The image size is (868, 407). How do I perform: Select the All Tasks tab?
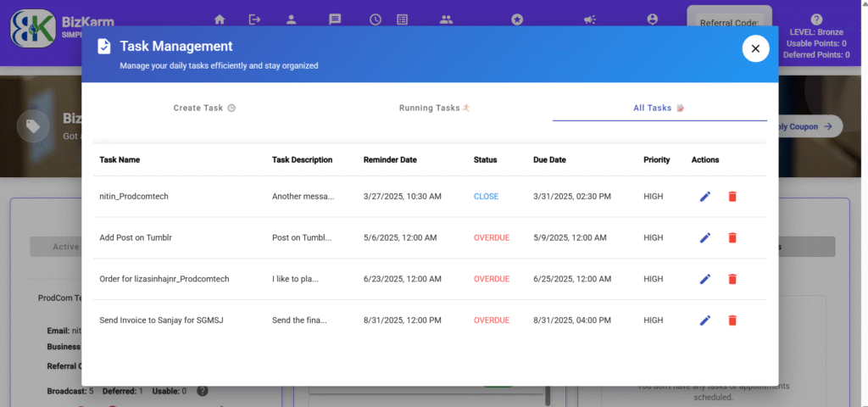tap(659, 108)
